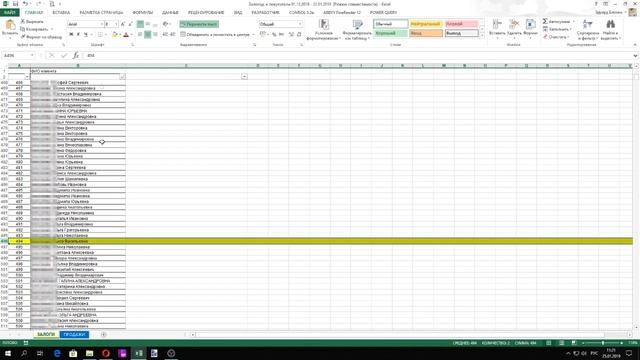Image resolution: width=640 pixels, height=360 pixels.
Task: Open Format as Table menu
Action: tap(357, 30)
